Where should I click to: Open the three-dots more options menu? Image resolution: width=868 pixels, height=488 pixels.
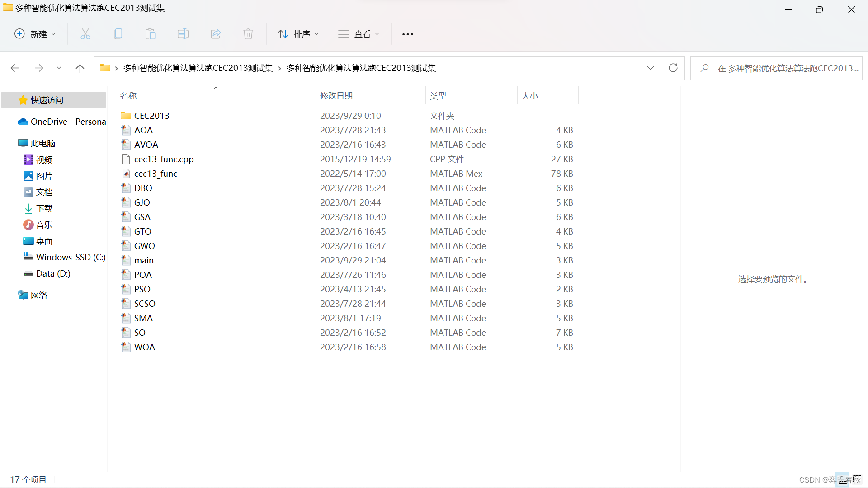click(408, 34)
